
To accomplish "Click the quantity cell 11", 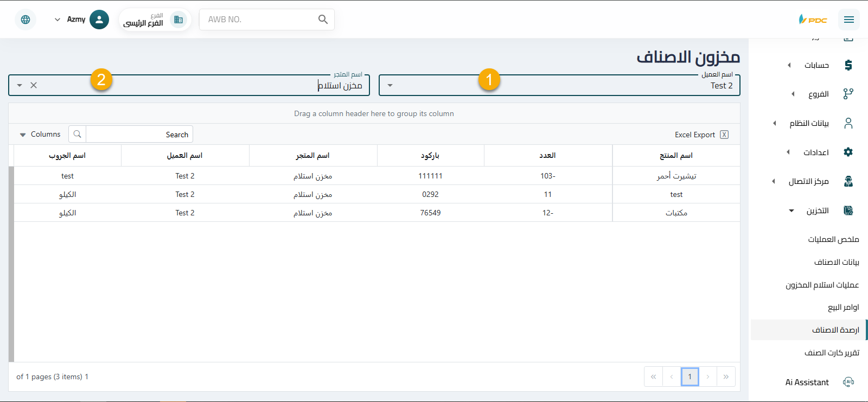I will (x=548, y=194).
